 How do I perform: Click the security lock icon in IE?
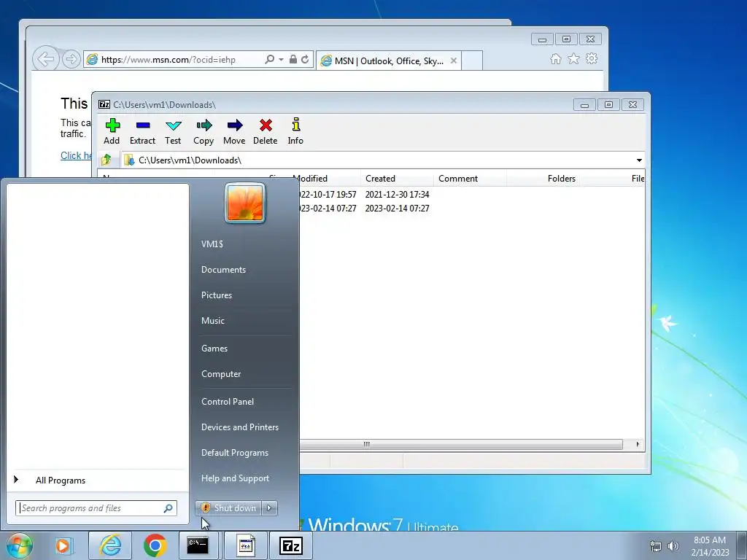pos(293,60)
